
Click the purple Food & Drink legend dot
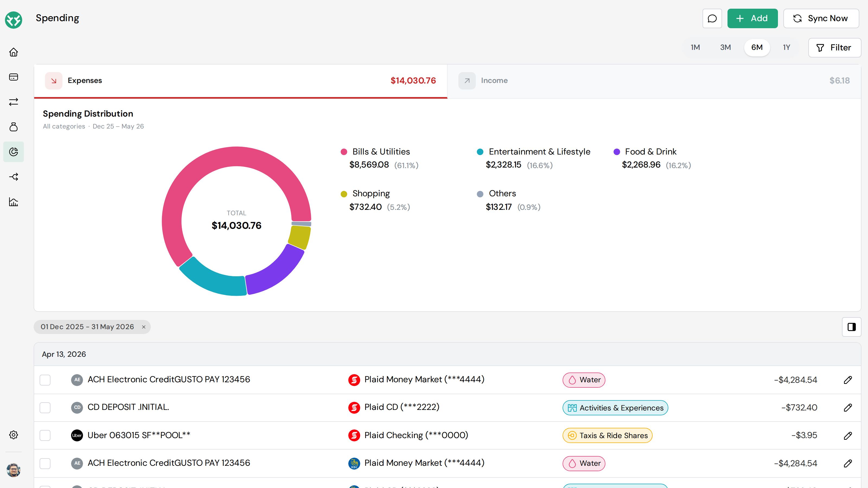pyautogui.click(x=617, y=152)
